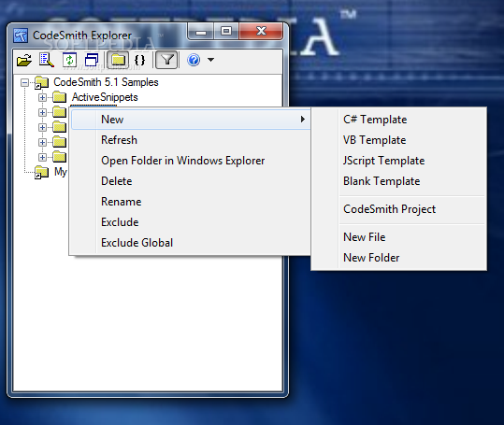Viewport: 504px width, 425px height.
Task: Click the ActiveSnippets yellow folder icon
Action: tap(60, 97)
